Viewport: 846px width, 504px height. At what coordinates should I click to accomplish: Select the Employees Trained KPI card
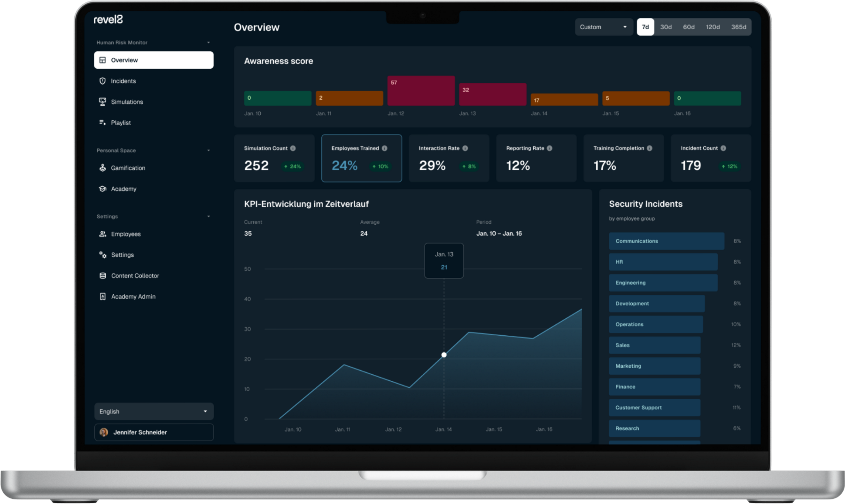coord(361,158)
